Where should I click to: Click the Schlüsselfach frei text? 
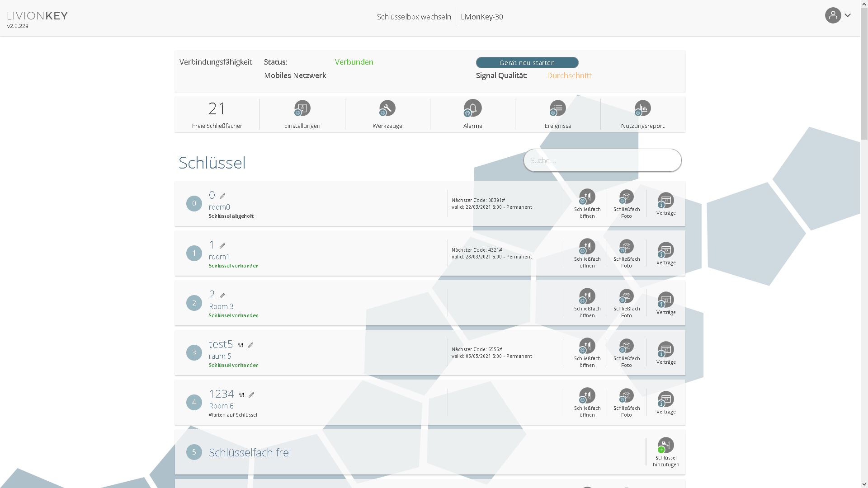click(250, 452)
